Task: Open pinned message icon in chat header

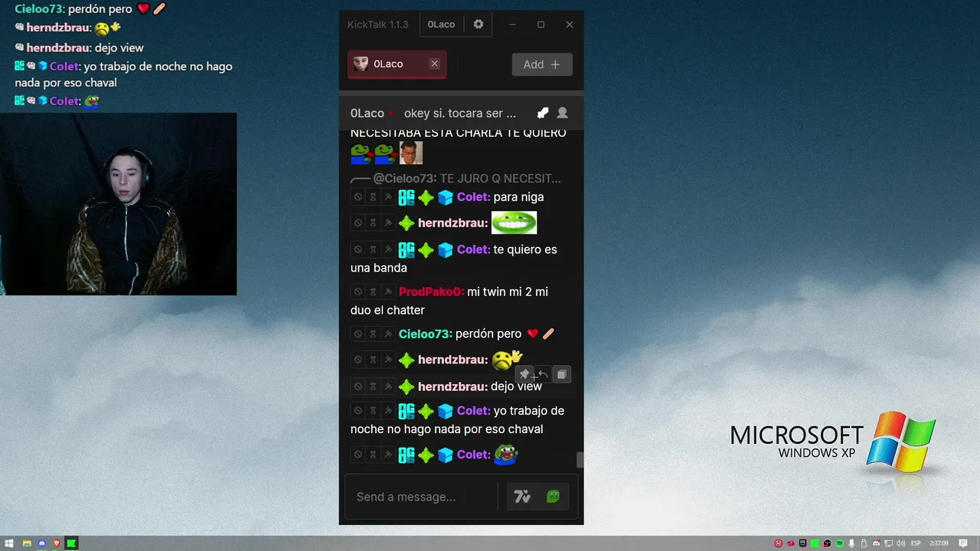Action: [543, 113]
